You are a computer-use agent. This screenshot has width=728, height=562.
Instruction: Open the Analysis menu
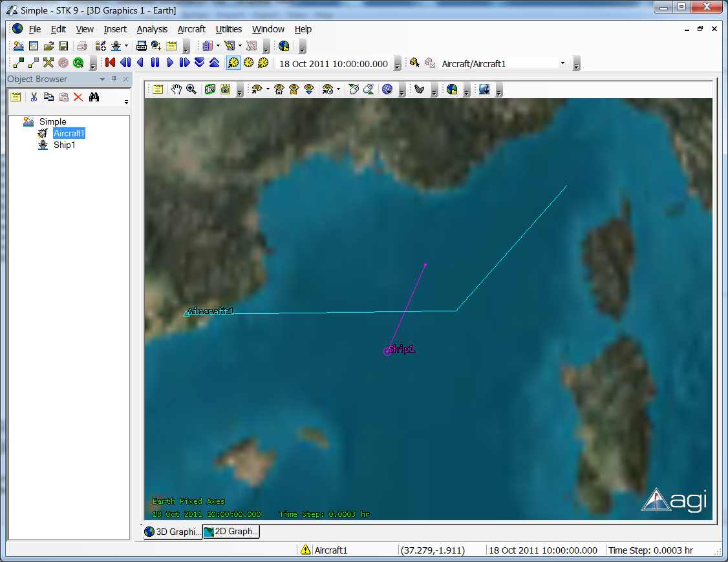152,29
